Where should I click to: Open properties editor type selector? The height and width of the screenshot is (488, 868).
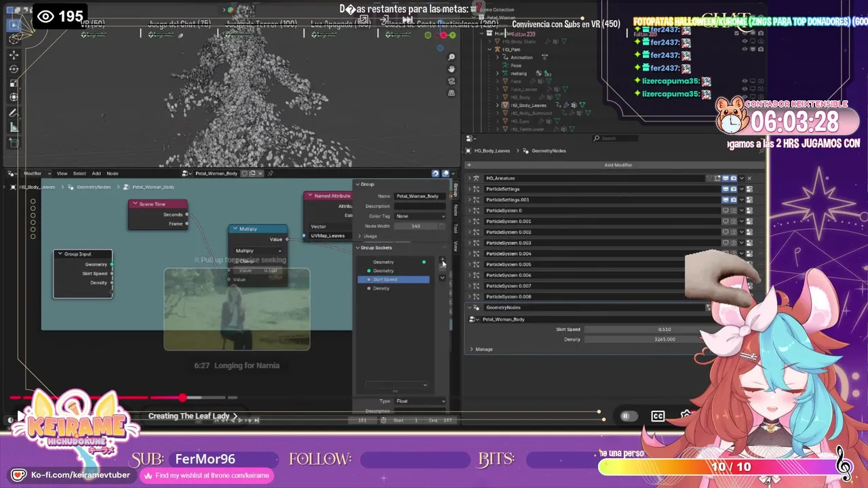(471, 138)
